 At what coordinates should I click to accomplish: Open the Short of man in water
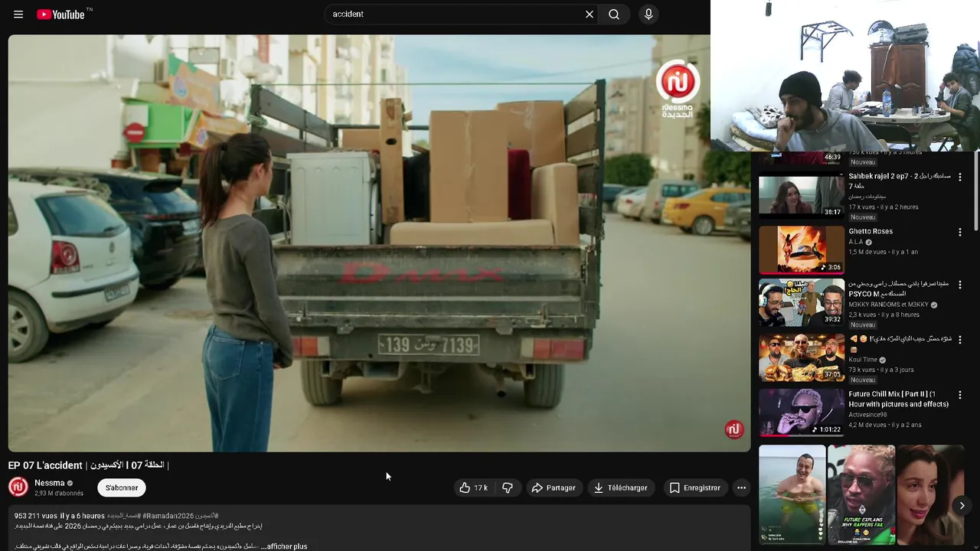[792, 494]
